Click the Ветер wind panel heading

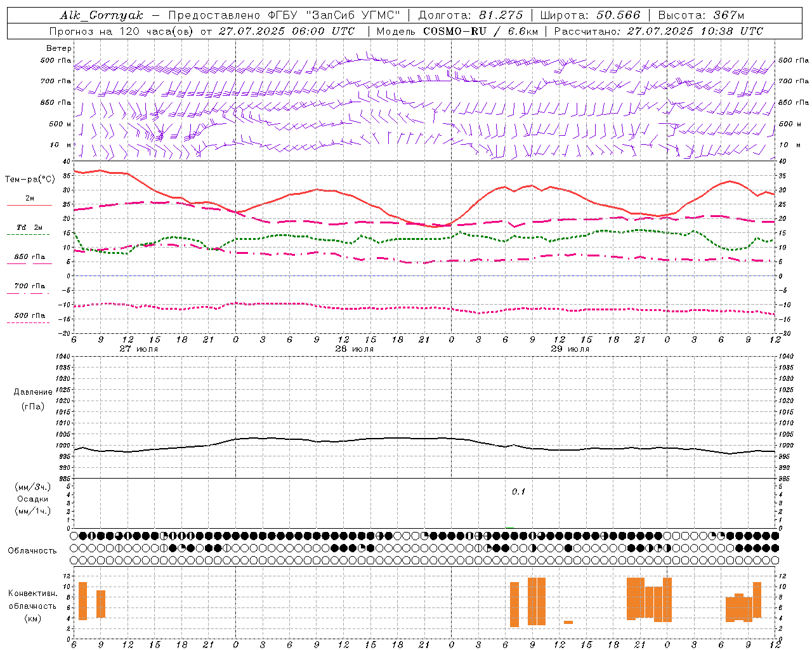click(59, 48)
